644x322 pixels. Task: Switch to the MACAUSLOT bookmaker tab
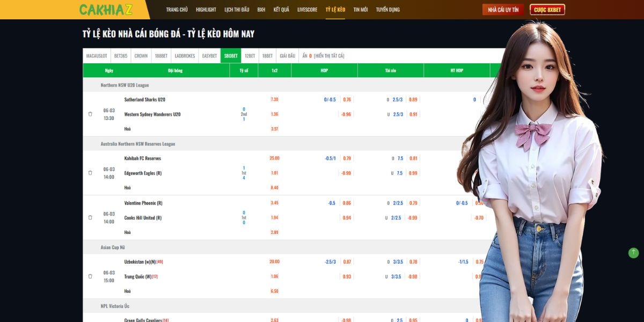click(x=97, y=56)
